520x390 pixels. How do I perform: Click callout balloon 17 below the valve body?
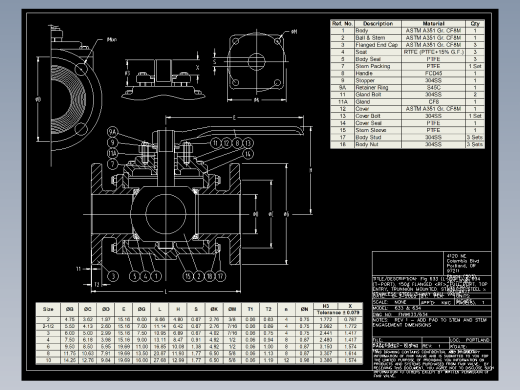220,276
